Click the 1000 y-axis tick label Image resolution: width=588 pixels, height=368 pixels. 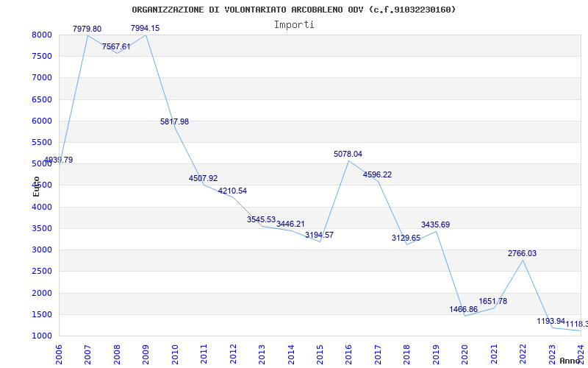pyautogui.click(x=42, y=336)
